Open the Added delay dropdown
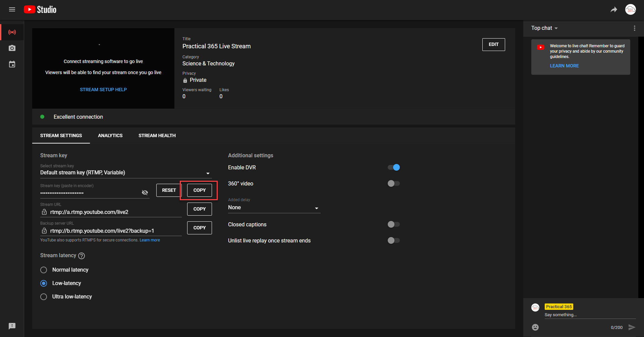Image resolution: width=644 pixels, height=337 pixels. pos(316,208)
